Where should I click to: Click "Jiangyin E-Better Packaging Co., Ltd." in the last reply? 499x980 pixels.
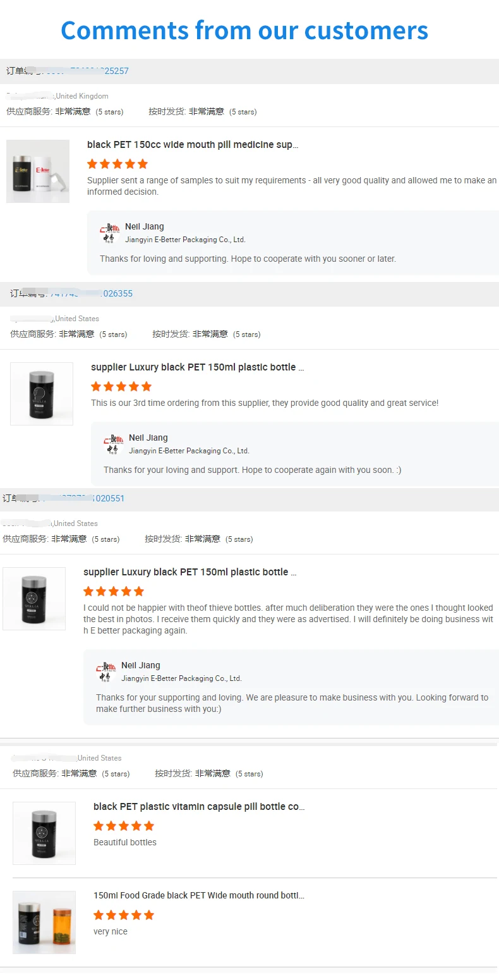coord(181,678)
